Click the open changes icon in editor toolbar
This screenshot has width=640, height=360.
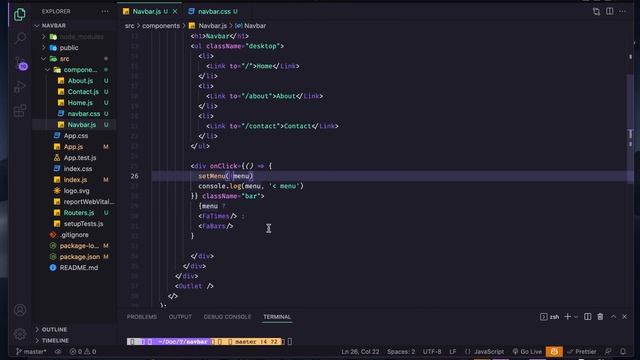[596, 11]
